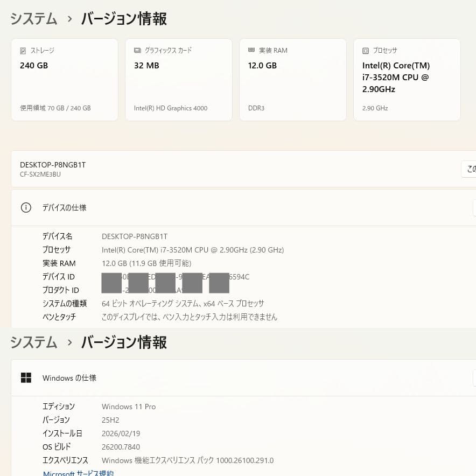Click the info icon beside デバイスの仕様
The width and height of the screenshot is (476, 476).
(26, 208)
